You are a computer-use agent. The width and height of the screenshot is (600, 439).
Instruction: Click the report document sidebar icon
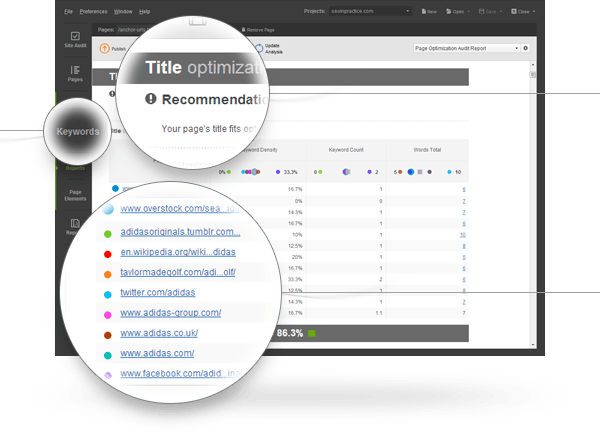pyautogui.click(x=75, y=223)
